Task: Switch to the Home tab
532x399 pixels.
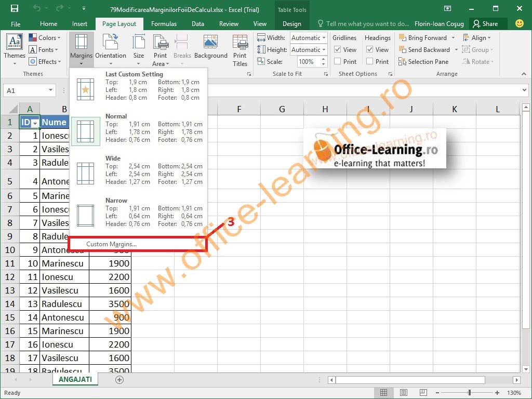Action: [48, 24]
